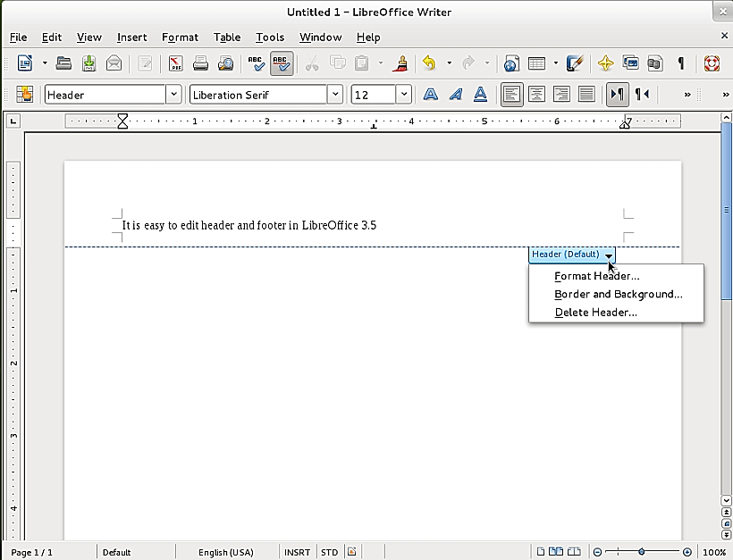Choose Border and Background from the header menu
This screenshot has width=733, height=560.
[617, 294]
